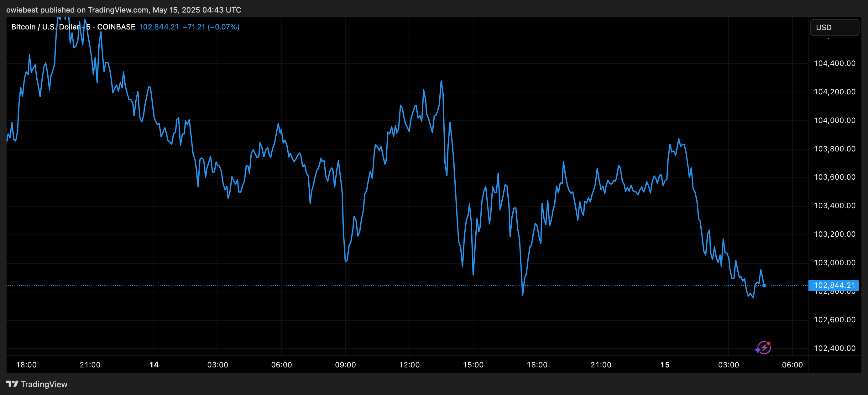
Task: Open the '5' minute interval selector in legend
Action: pyautogui.click(x=88, y=27)
